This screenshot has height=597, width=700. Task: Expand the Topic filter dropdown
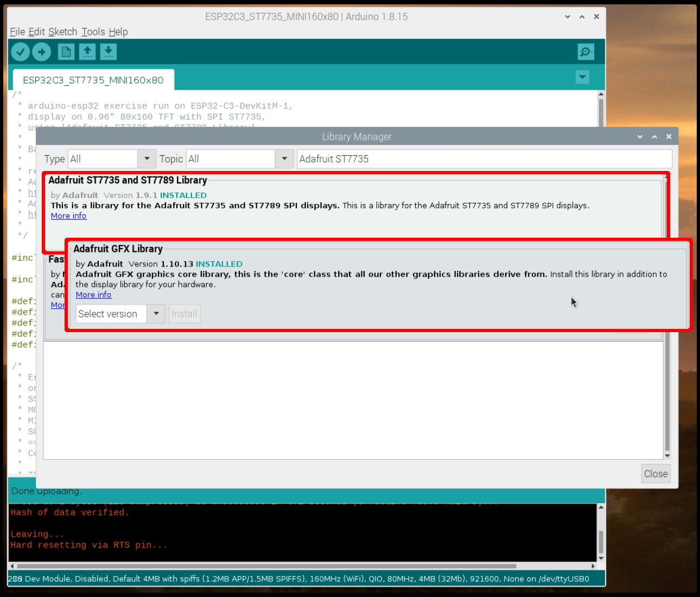coord(284,159)
